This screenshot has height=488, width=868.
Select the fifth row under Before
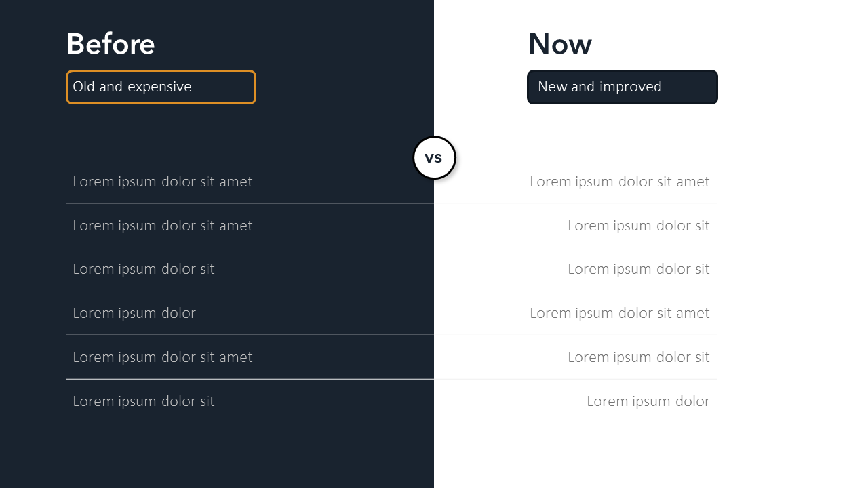[x=163, y=357]
